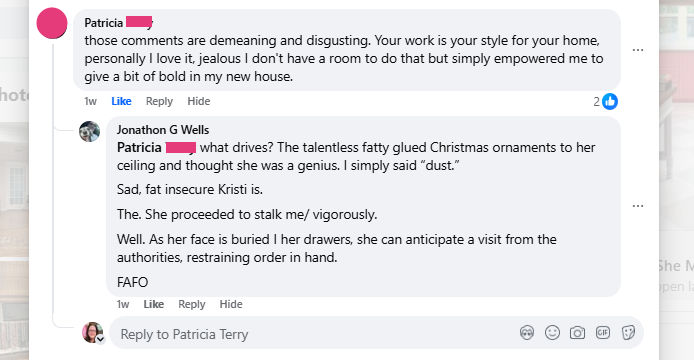The height and width of the screenshot is (360, 694).
Task: Click Patricia's pink profile avatar
Action: click(x=52, y=23)
